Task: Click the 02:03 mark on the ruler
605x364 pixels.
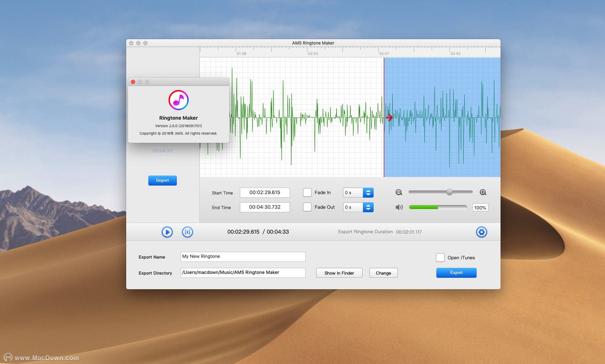Action: [313, 54]
